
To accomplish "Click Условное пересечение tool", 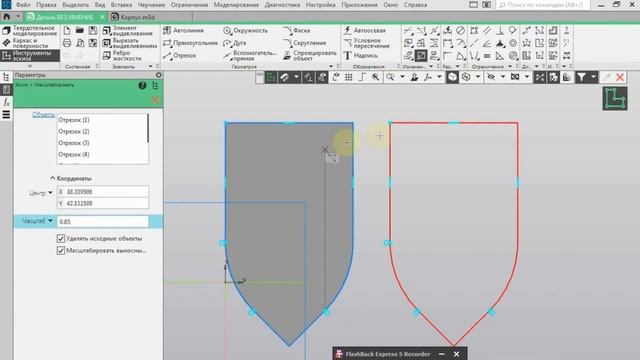I will [366, 43].
